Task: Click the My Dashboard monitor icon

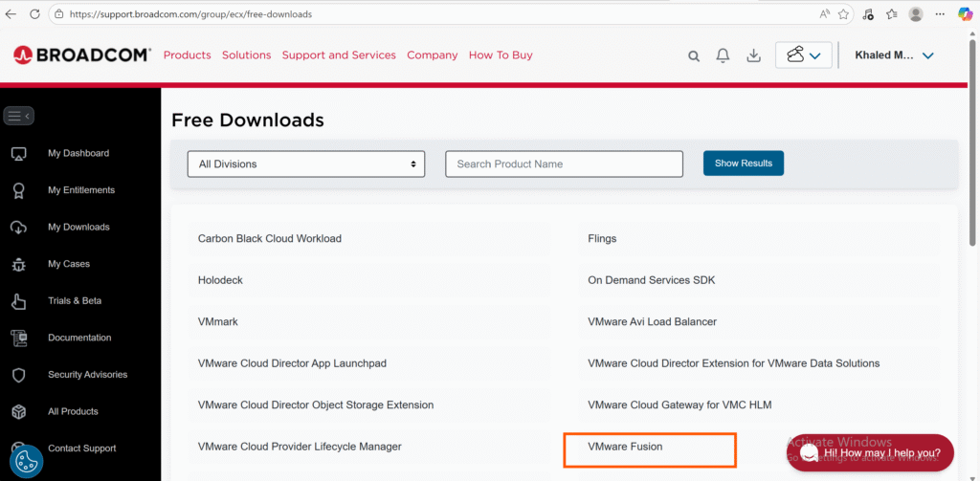Action: click(x=18, y=154)
